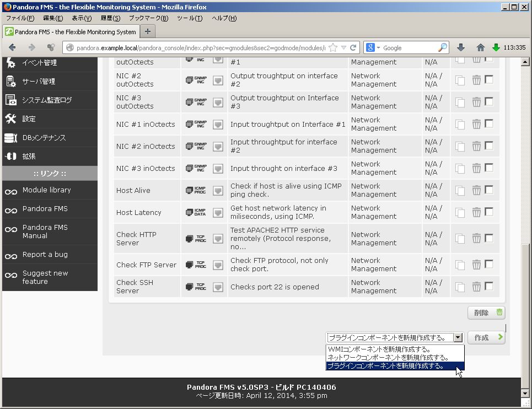Viewport: 532px width, 409px height.
Task: Tick checkbox for NIC #3 outOctects
Action: (x=489, y=101)
